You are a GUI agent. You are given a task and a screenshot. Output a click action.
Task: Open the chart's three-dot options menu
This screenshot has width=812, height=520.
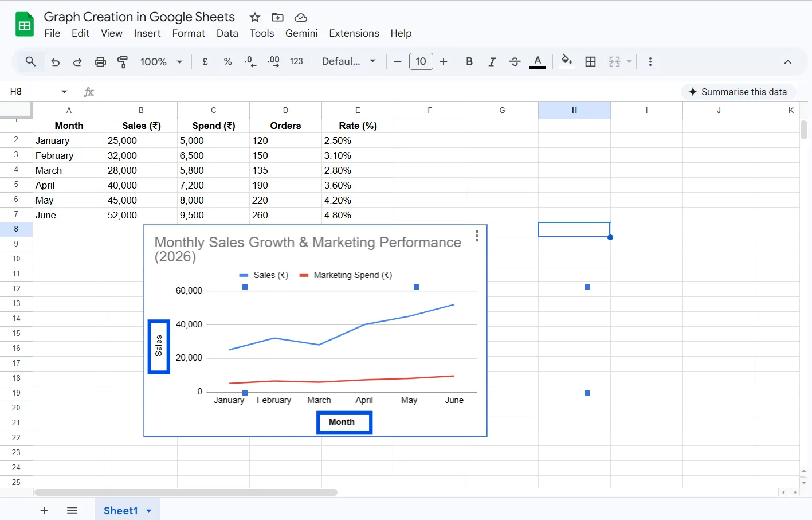476,236
